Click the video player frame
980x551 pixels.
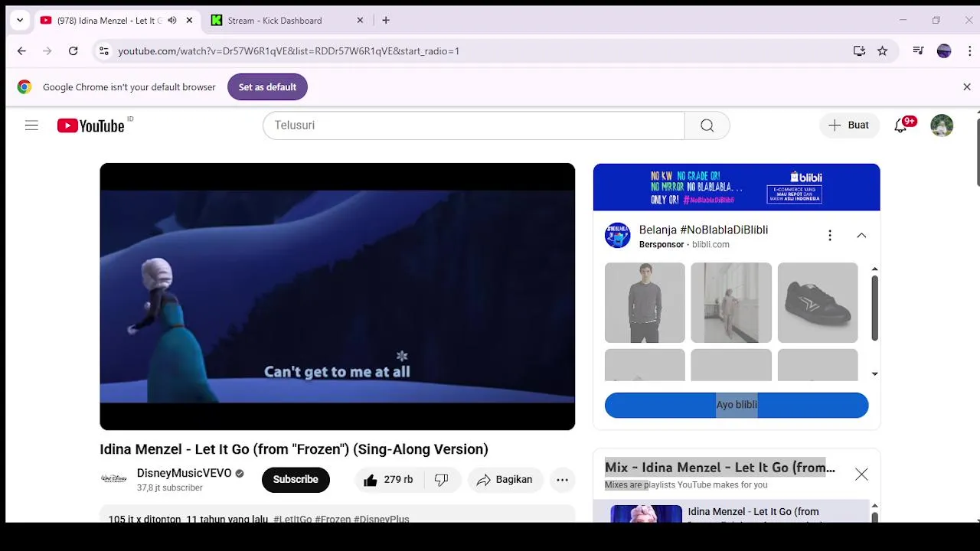337,296
